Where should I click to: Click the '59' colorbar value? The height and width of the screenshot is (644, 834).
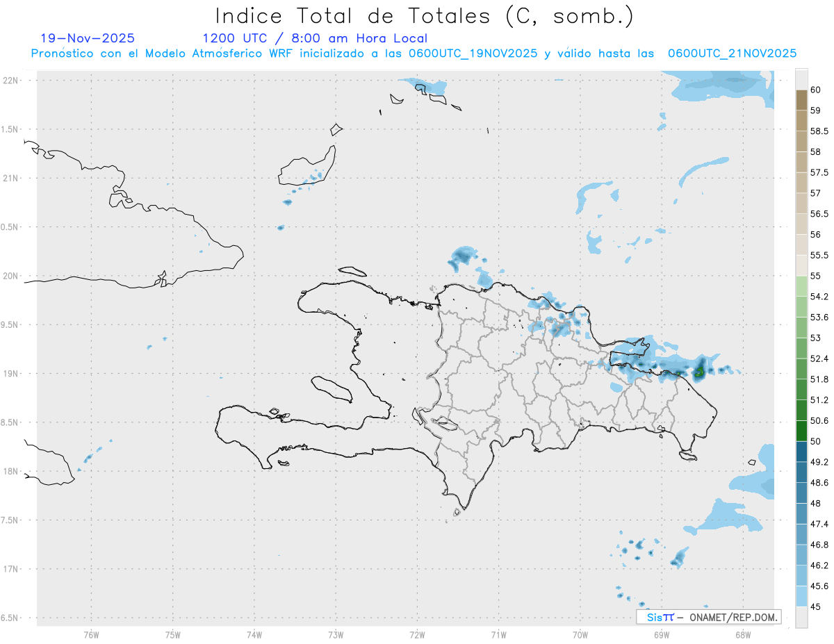pyautogui.click(x=816, y=110)
